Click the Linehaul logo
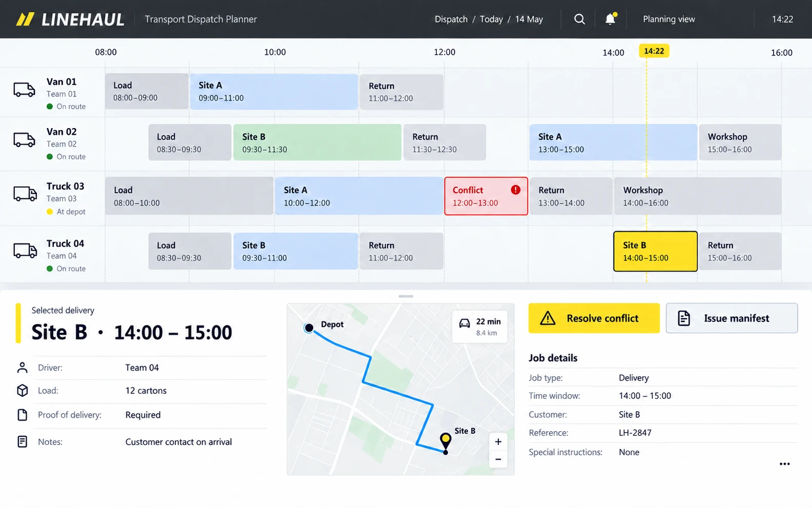 coord(70,19)
